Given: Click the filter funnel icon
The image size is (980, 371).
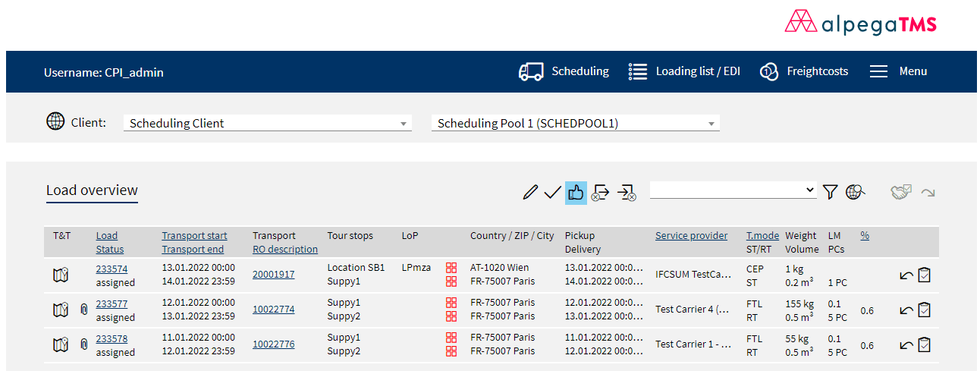Looking at the screenshot, I should pos(830,193).
